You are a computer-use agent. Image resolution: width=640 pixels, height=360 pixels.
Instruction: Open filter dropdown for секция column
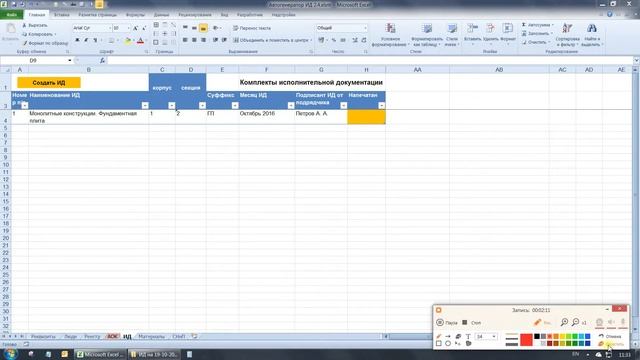202,105
